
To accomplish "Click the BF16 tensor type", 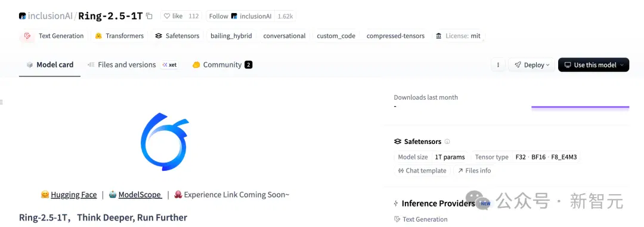I will tap(538, 157).
